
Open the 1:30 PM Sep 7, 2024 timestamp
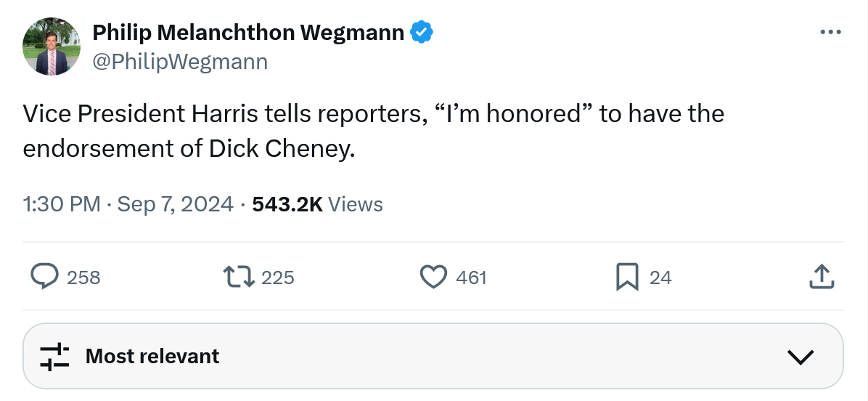coord(128,205)
